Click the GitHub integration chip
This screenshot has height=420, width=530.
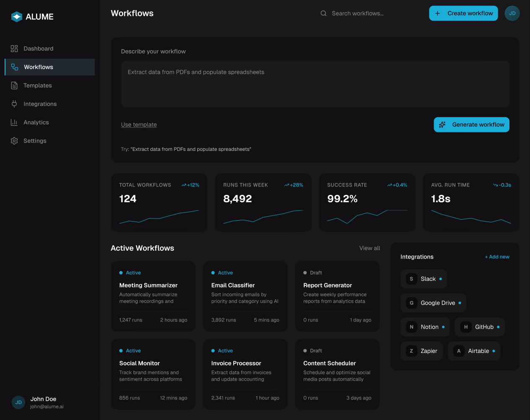[x=480, y=327]
